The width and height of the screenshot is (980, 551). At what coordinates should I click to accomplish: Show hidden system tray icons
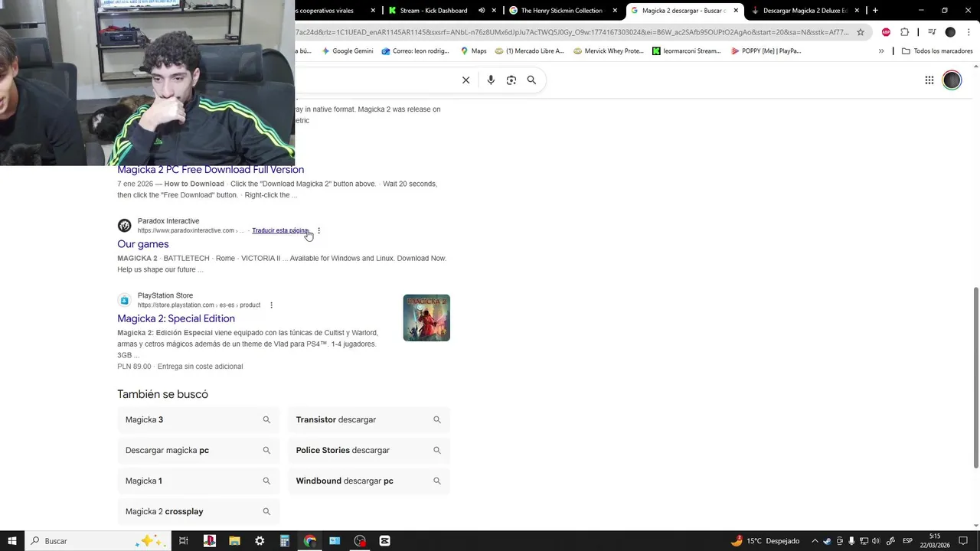pyautogui.click(x=815, y=541)
